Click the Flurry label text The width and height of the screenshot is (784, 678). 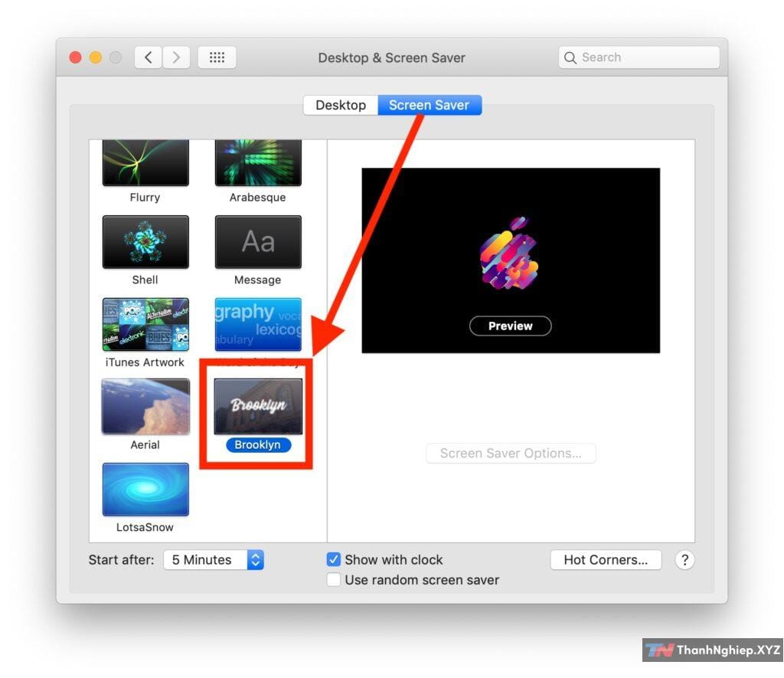145,197
